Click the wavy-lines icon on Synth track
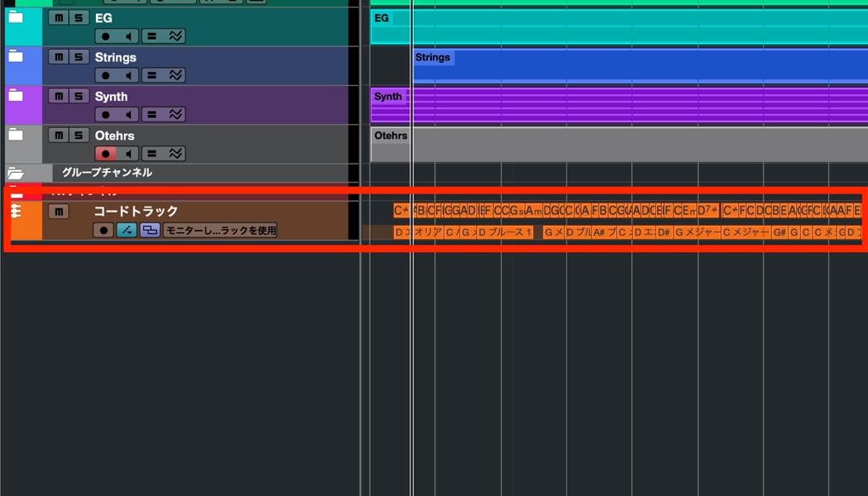The image size is (868, 496). (175, 114)
